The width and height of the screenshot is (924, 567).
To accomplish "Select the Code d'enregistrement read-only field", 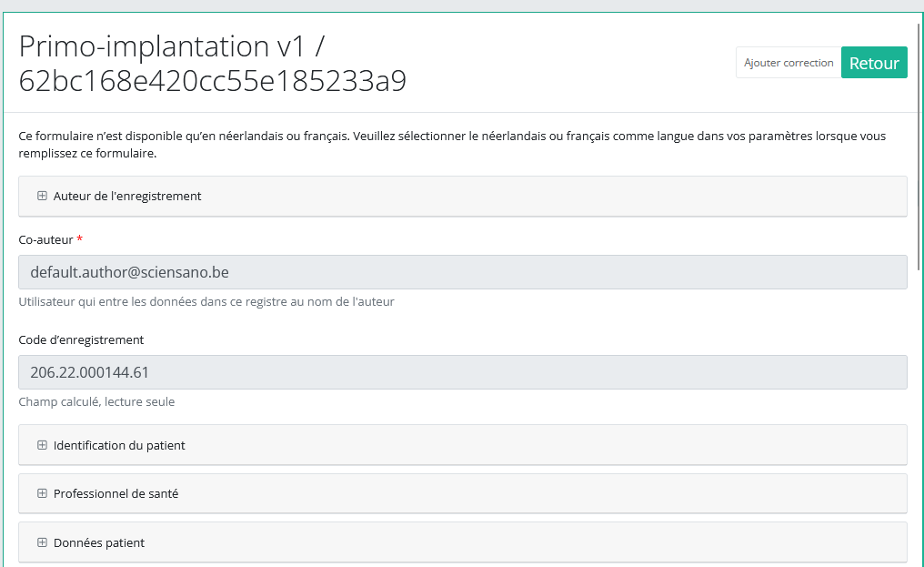I will [462, 372].
